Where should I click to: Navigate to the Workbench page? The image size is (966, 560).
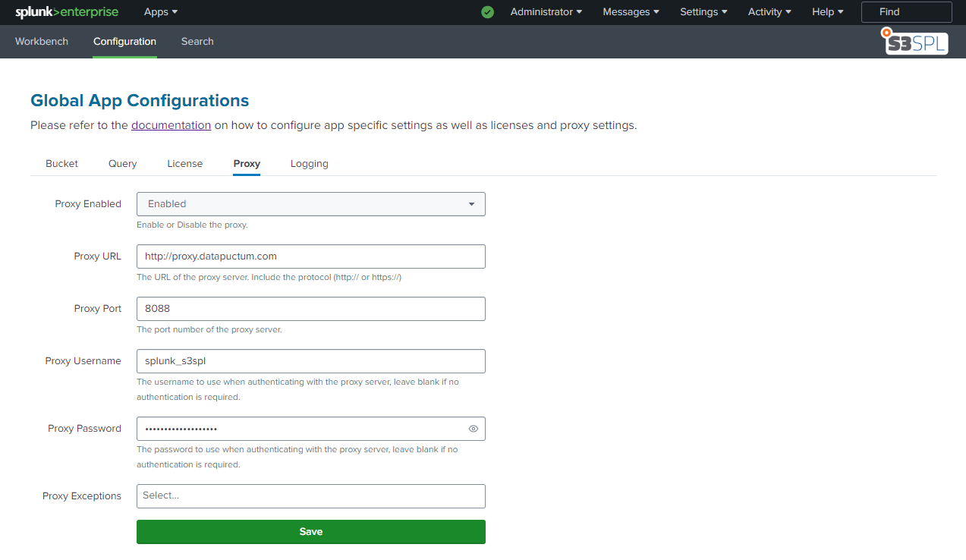42,42
